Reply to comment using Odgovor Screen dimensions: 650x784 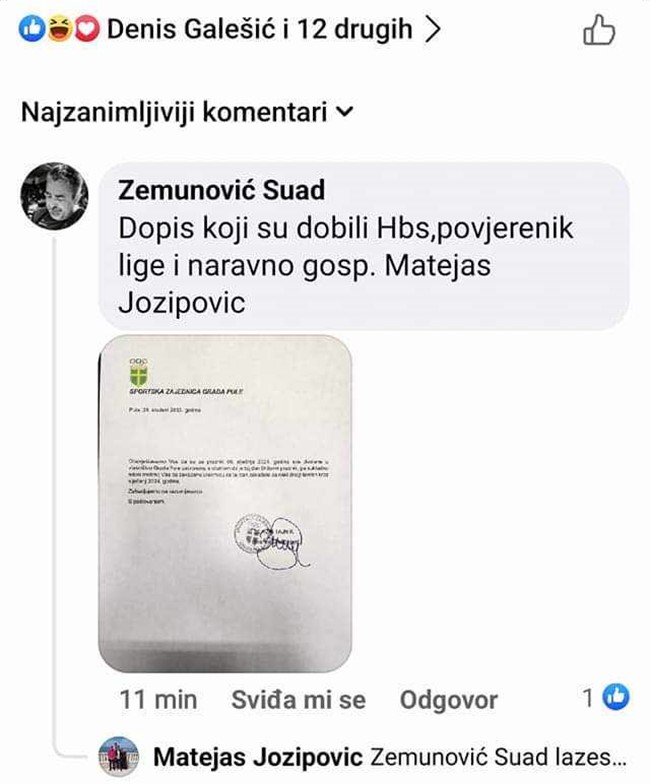pos(448,700)
